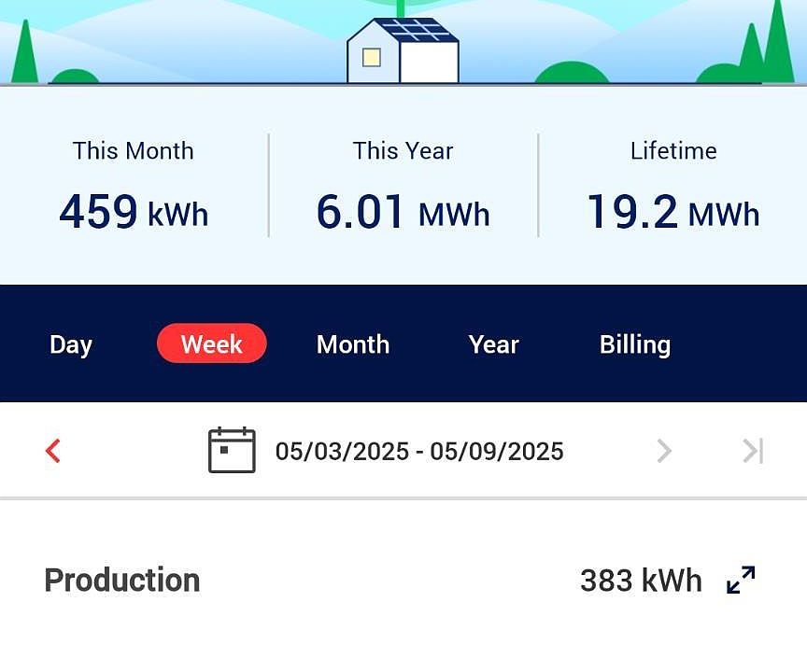Jump to latest week with skip-to-end arrow
Image resolution: width=807 pixels, height=672 pixels.
tap(753, 451)
